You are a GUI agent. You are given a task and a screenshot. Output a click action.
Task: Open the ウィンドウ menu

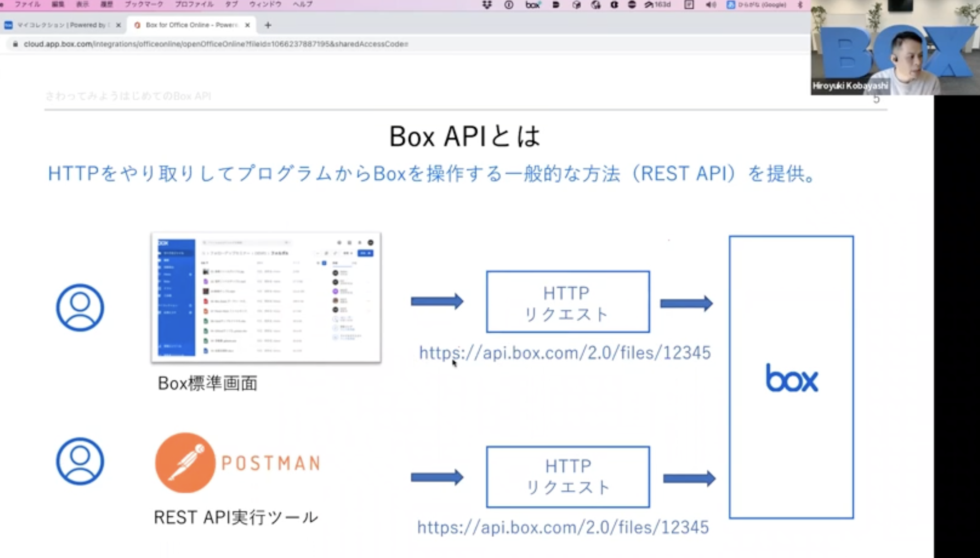265,4
